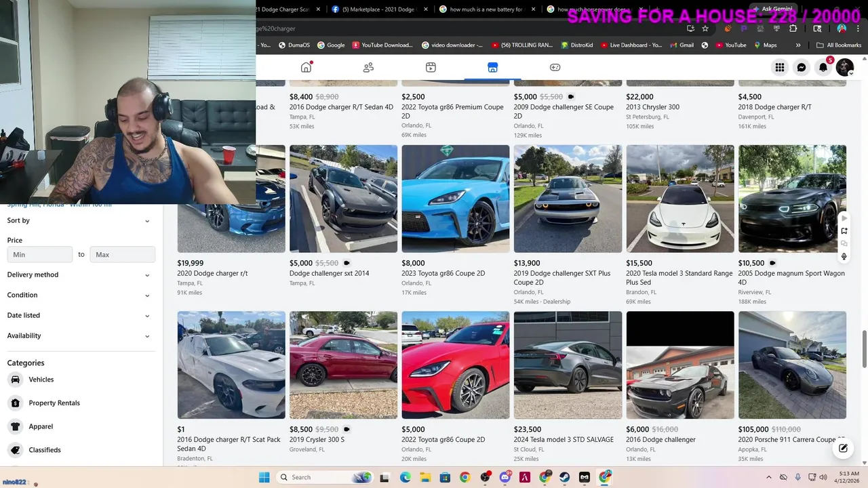Click the Max price field
This screenshot has width=868, height=488.
123,254
